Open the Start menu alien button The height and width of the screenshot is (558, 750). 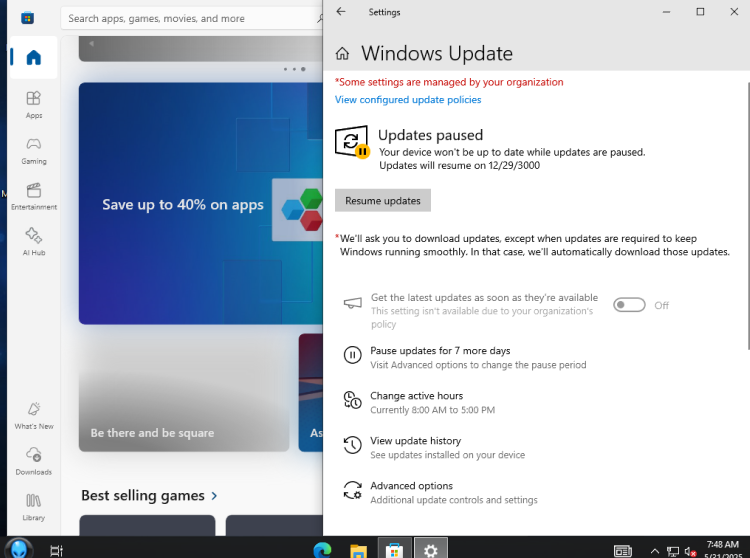(19, 549)
